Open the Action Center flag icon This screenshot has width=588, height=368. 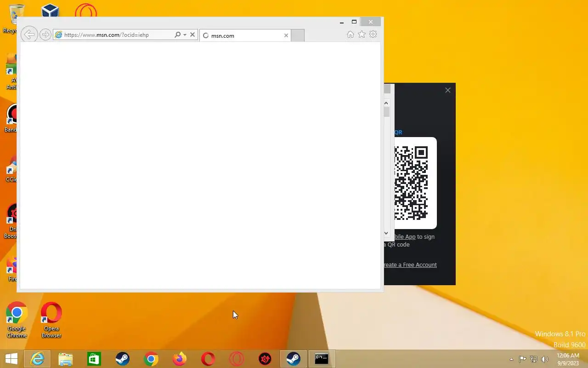coord(522,359)
